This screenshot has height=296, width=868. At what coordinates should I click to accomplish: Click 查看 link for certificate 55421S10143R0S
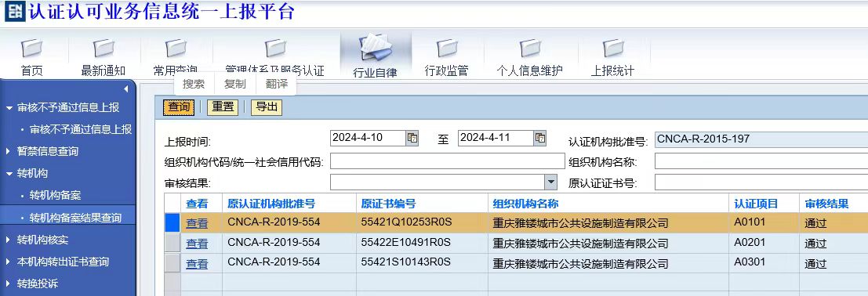coord(197,265)
